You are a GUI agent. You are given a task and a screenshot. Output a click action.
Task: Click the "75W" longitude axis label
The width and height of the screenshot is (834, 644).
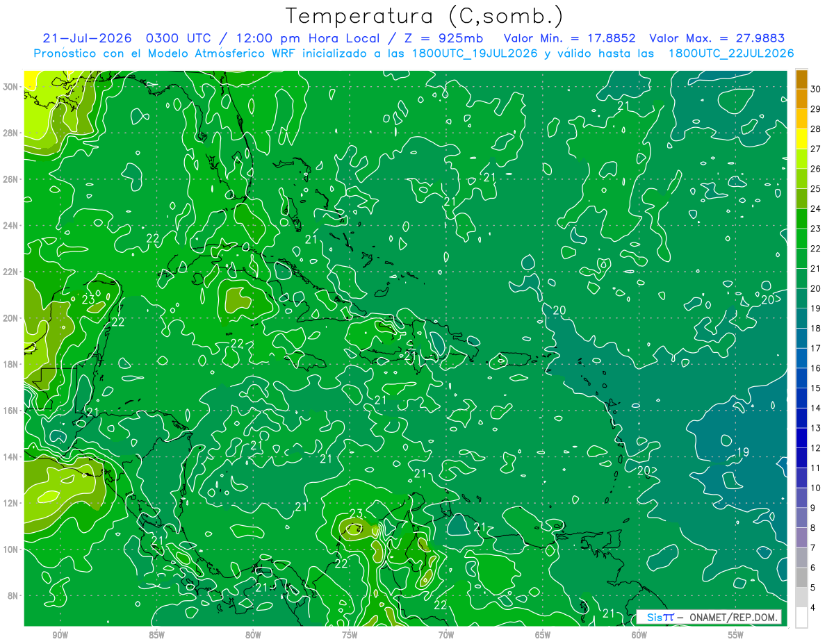click(350, 636)
